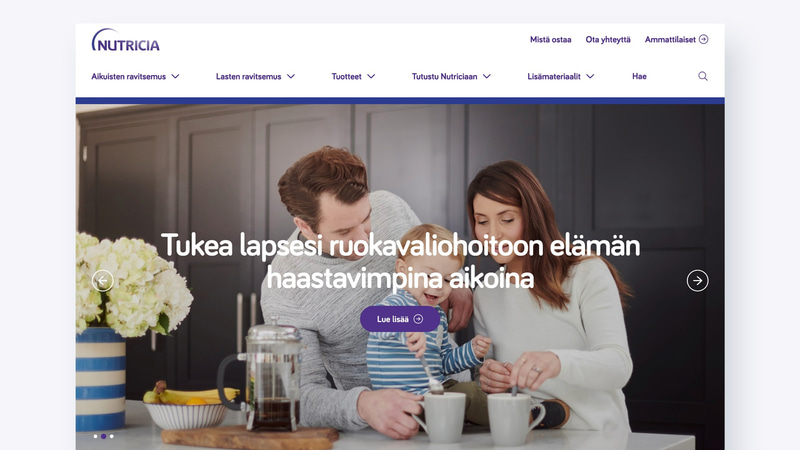Click the Nutricia logo
Viewport: 800px width, 450px height.
point(126,40)
